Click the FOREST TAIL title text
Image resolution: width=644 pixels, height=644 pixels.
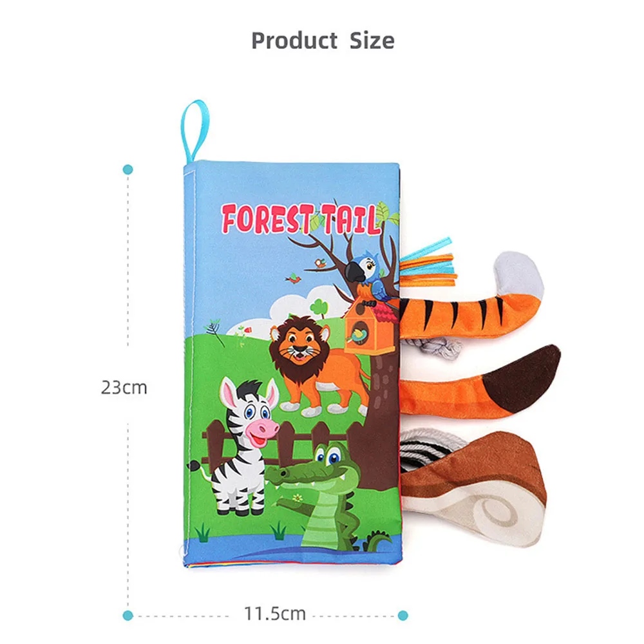(301, 218)
